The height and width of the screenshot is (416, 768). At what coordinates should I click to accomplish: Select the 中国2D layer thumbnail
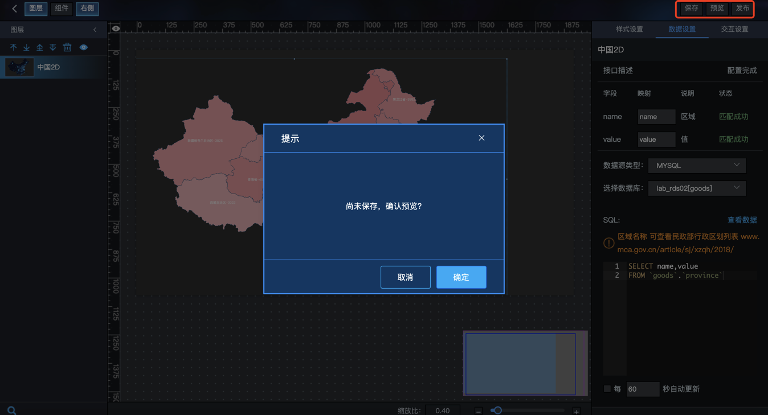19,67
